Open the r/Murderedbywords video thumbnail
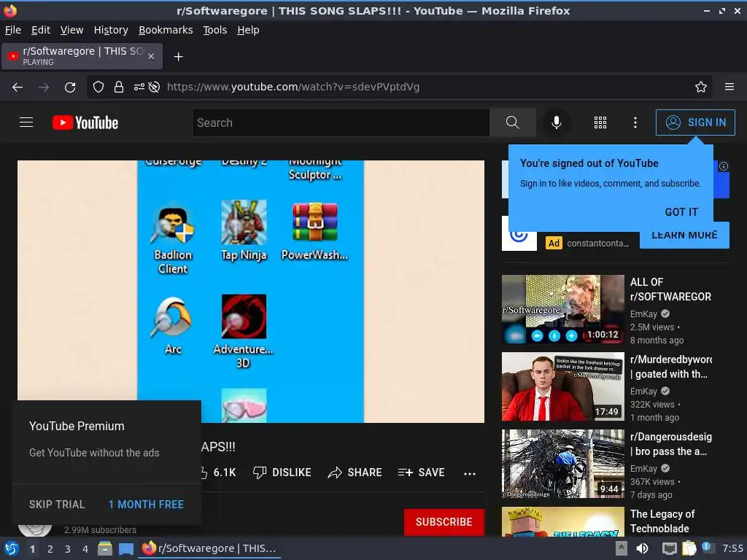747x560 pixels. click(562, 386)
